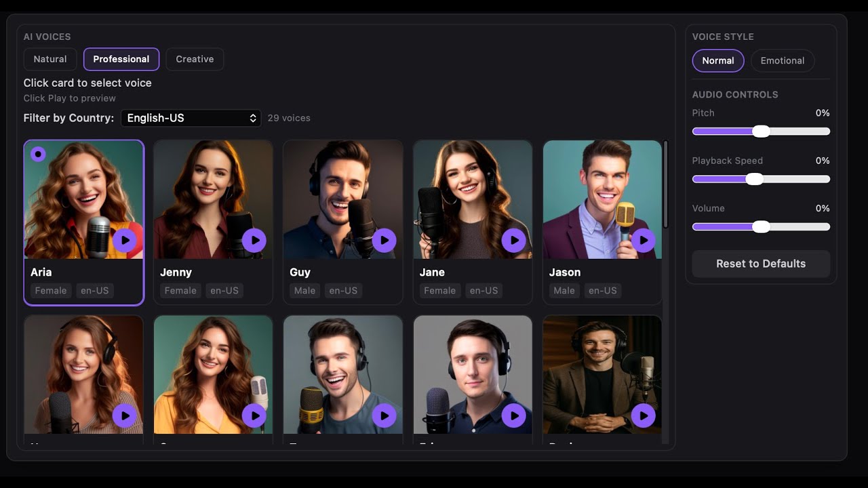This screenshot has width=868, height=488.
Task: Click the Reset to Defaults button
Action: (761, 264)
